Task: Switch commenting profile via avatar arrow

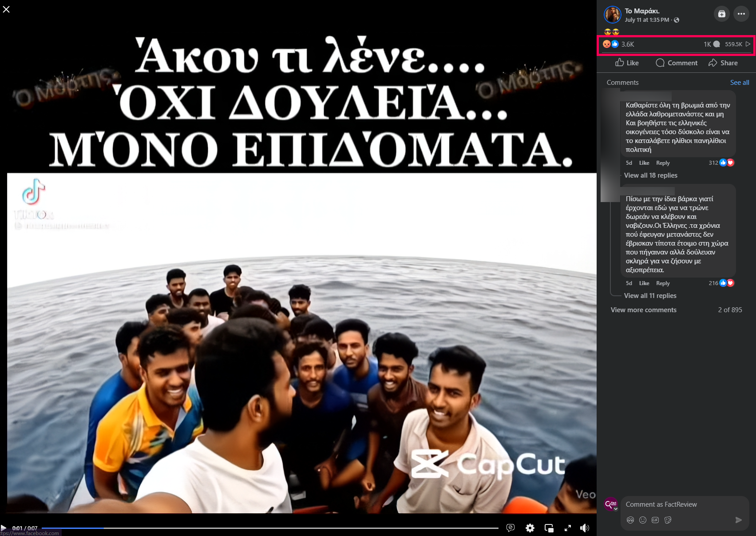Action: tap(616, 508)
